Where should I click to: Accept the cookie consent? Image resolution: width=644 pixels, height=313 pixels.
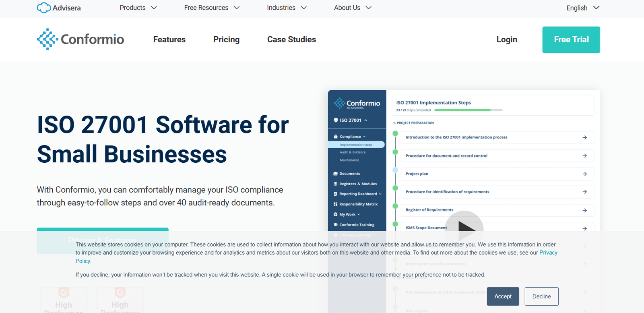pos(503,296)
